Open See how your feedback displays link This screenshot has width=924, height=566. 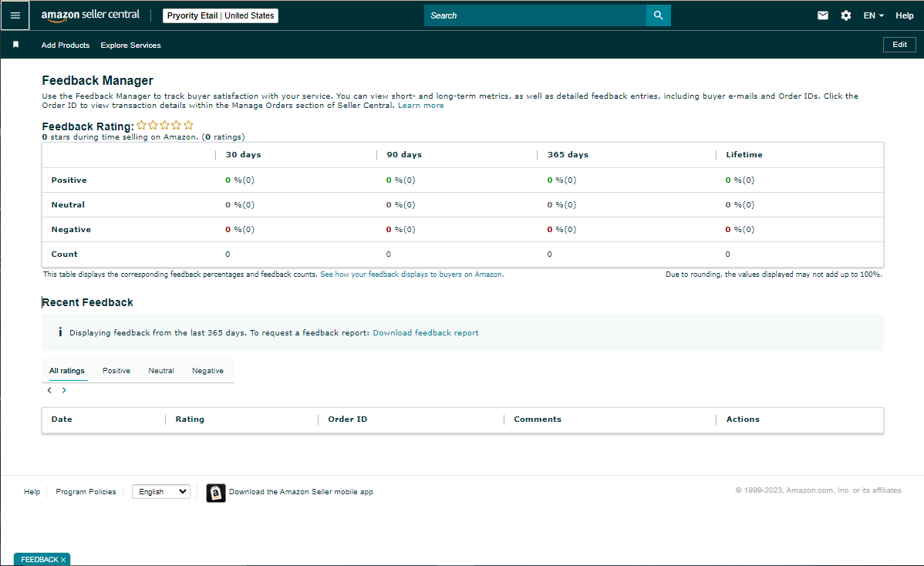point(412,275)
